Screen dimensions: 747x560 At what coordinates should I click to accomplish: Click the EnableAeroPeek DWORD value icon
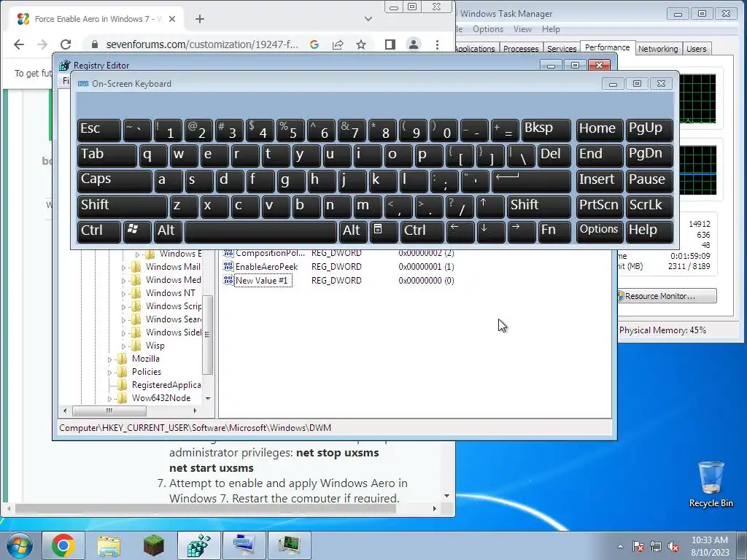228,267
